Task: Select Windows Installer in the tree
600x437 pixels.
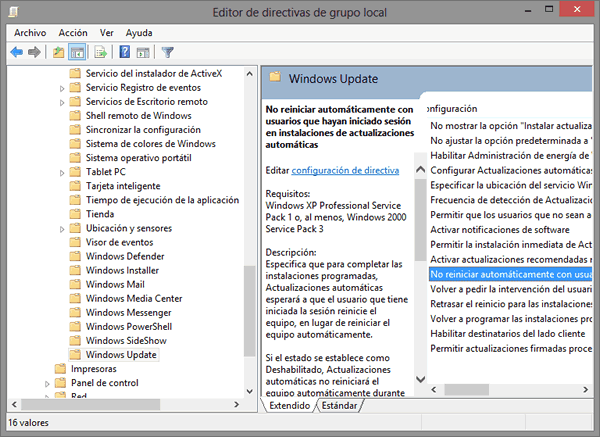Action: [x=122, y=270]
